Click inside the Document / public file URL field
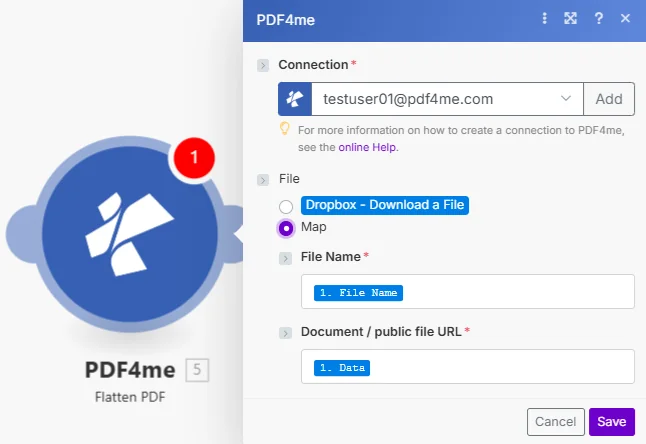Screen dimensions: 646x444 tap(468, 367)
